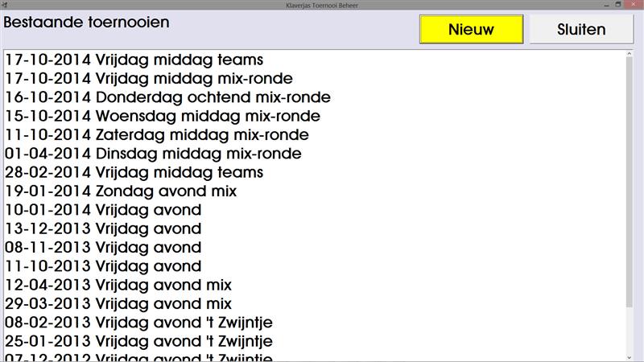Restore down the window via title bar button
The image size is (644, 362).
tap(618, 5)
